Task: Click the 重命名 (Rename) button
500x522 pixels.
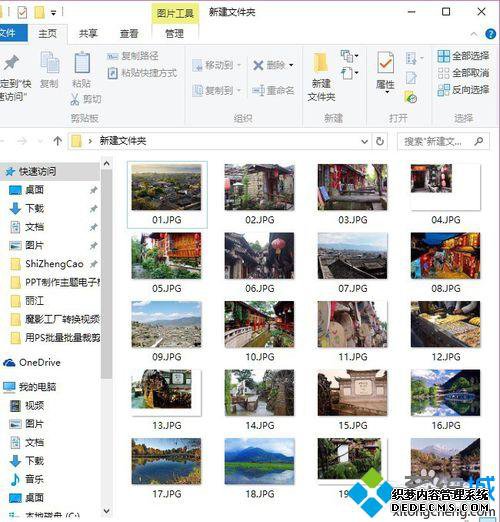Action: coord(273,90)
